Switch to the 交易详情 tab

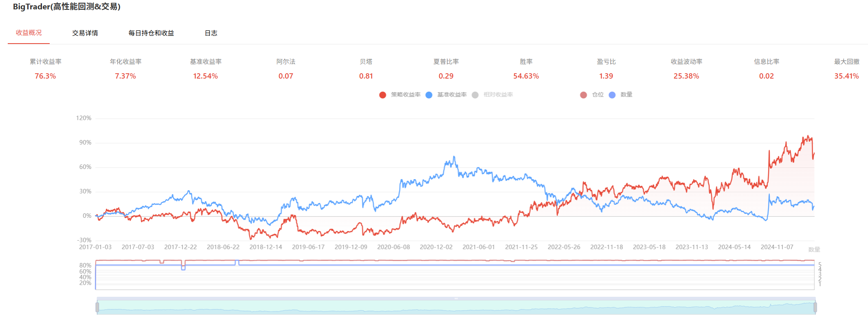point(85,33)
